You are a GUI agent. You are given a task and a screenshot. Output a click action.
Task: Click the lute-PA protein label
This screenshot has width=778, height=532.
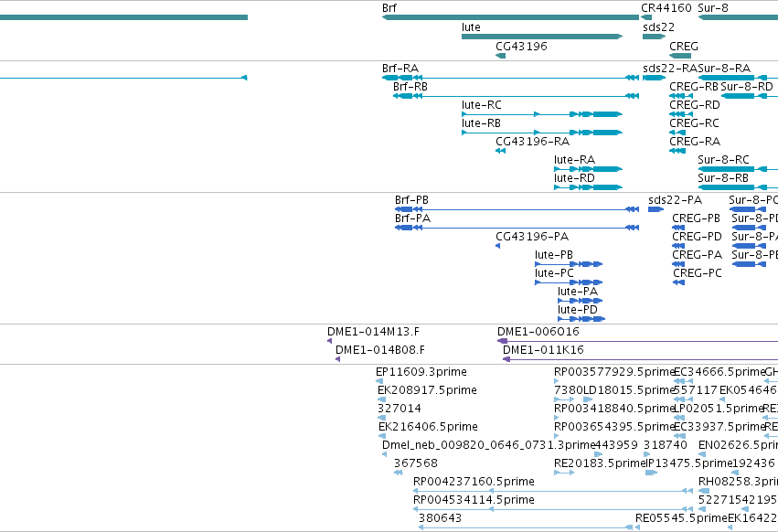(578, 293)
